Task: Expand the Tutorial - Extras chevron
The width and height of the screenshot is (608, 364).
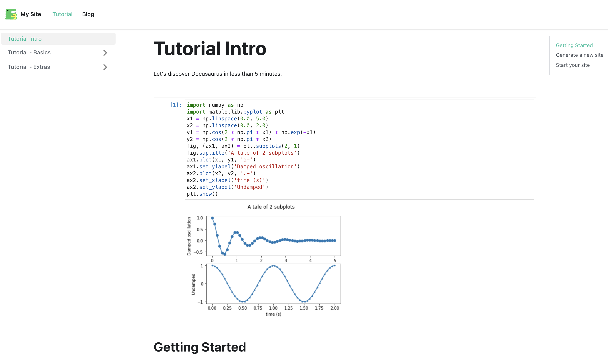Action: point(105,67)
